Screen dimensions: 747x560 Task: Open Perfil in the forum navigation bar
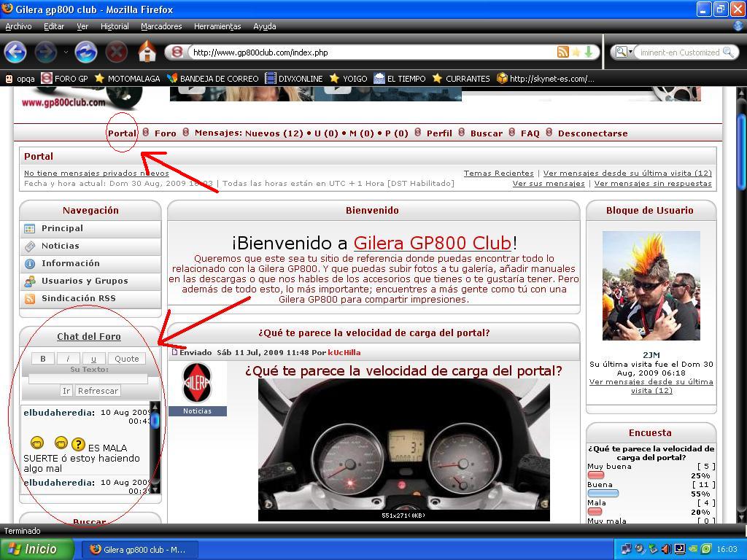point(439,133)
